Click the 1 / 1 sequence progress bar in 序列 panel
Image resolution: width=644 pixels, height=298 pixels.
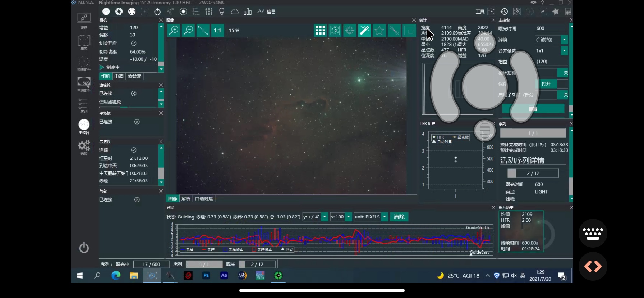click(533, 133)
